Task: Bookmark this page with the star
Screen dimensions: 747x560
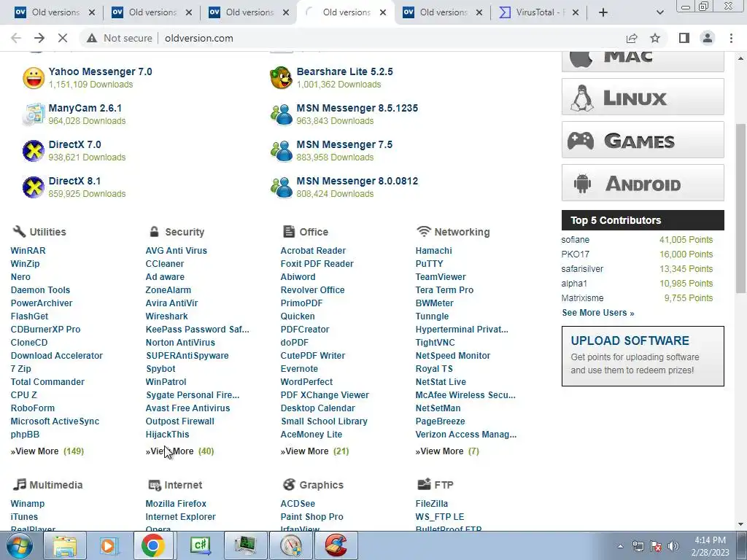Action: pos(655,38)
